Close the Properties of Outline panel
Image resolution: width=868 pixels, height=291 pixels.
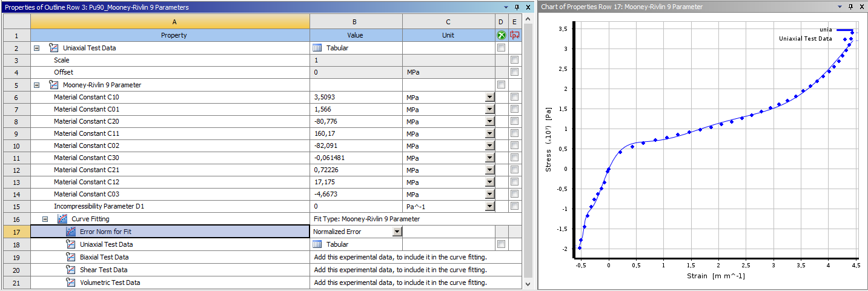527,7
